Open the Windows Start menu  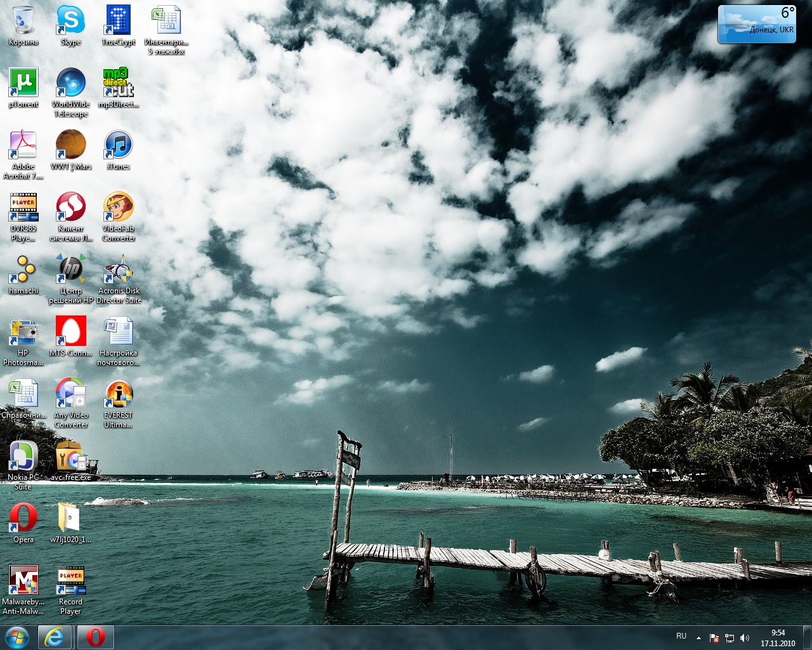click(17, 637)
